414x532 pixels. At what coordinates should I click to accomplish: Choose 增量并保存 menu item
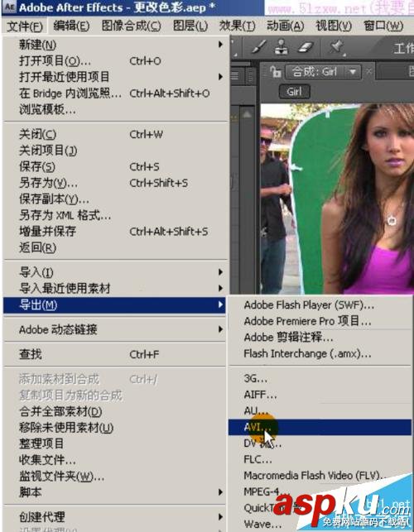pos(114,232)
